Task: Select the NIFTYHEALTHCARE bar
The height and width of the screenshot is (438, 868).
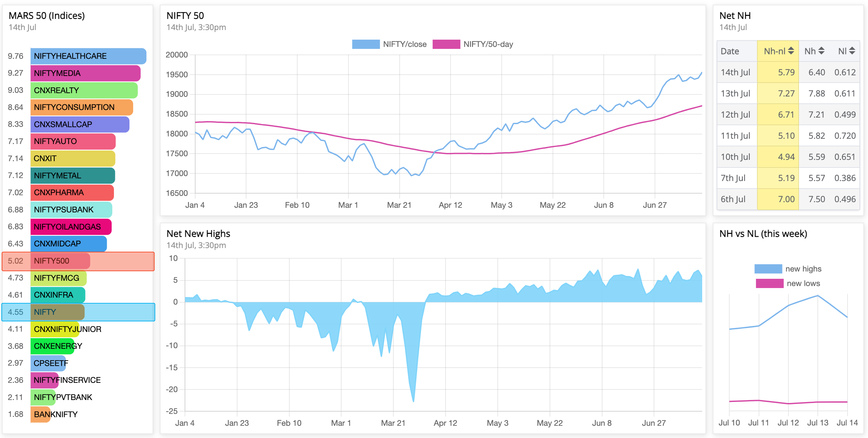Action: (x=88, y=56)
